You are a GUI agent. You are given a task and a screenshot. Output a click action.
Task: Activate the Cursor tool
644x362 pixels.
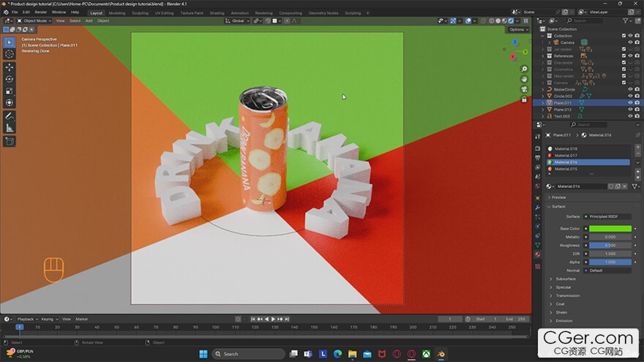click(x=10, y=54)
